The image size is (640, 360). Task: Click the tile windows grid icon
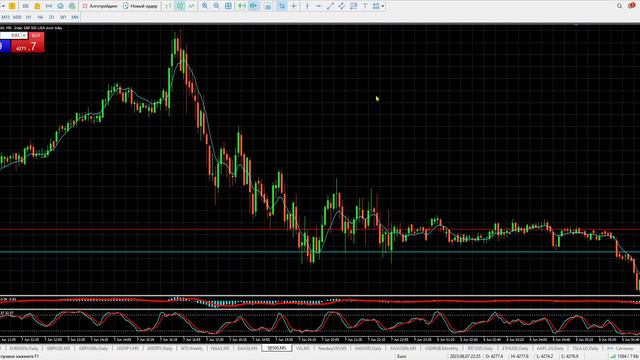point(228,6)
